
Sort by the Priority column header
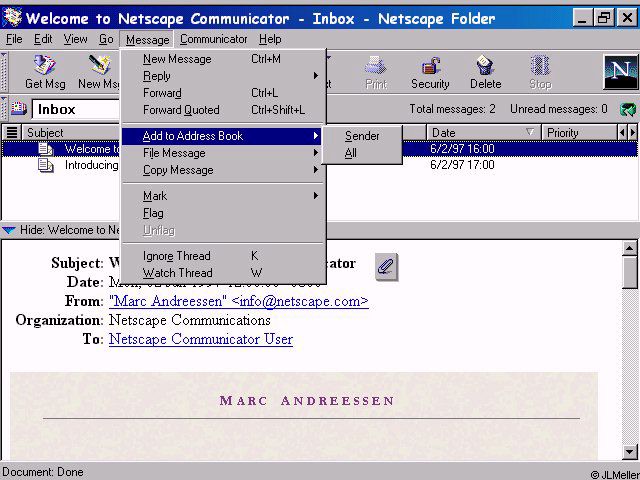[579, 133]
